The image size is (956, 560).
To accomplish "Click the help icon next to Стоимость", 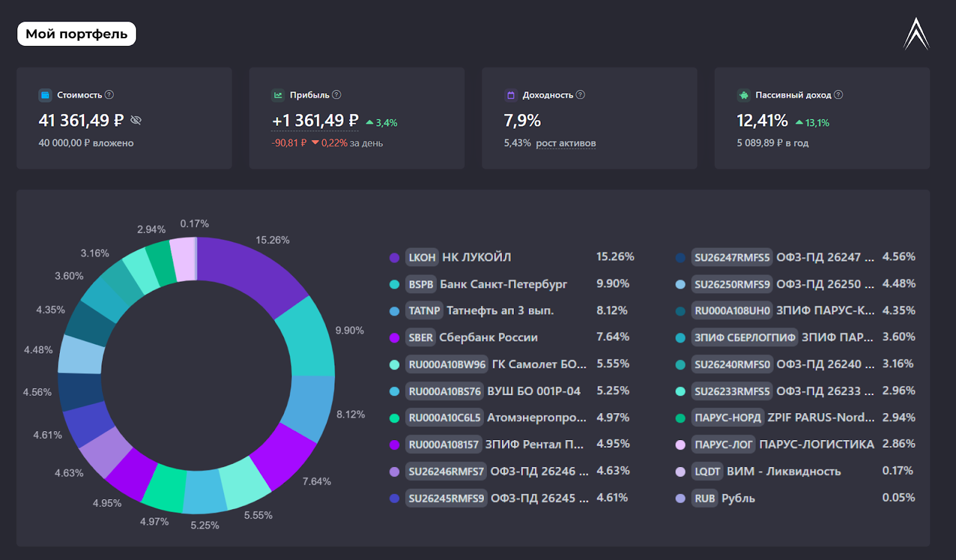I will [109, 95].
